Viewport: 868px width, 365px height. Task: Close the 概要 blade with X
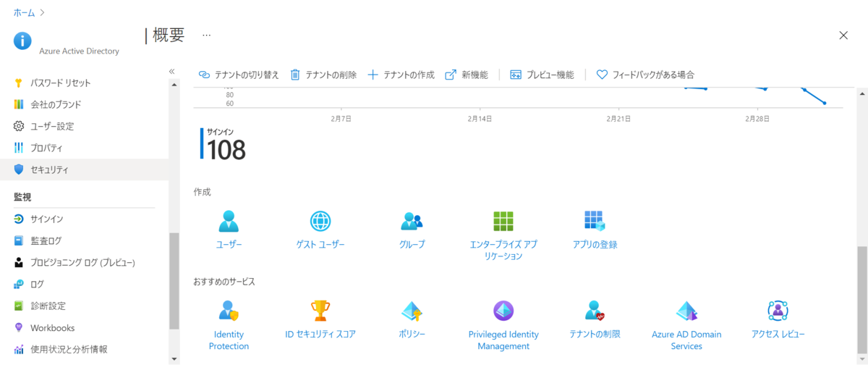843,35
